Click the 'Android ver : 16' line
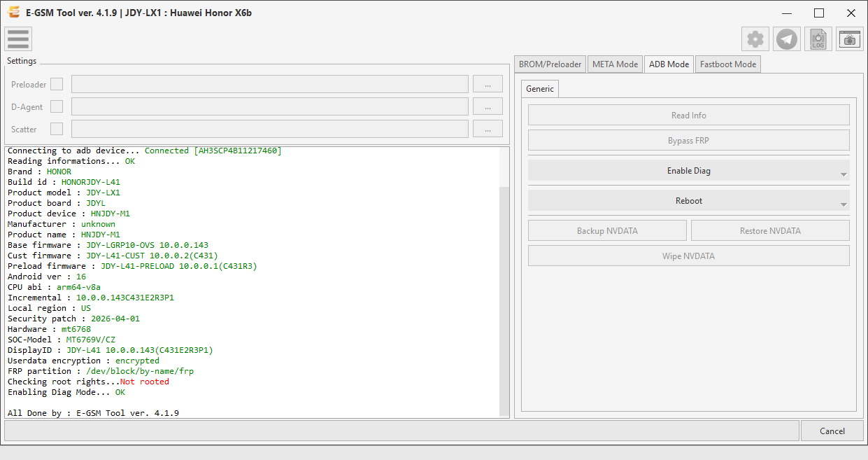Viewport: 868px width, 460px height. point(47,277)
